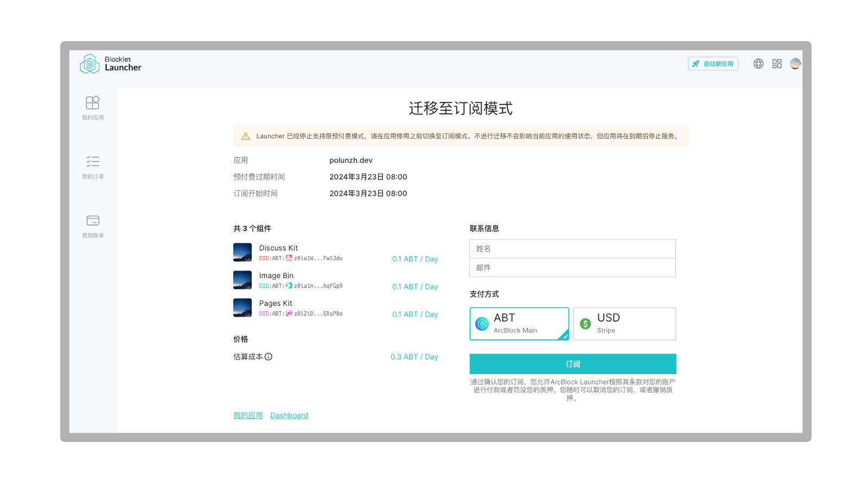The height and width of the screenshot is (488, 868).
Task: Click the DID identicon next to Discuss Kit
Action: 288,259
